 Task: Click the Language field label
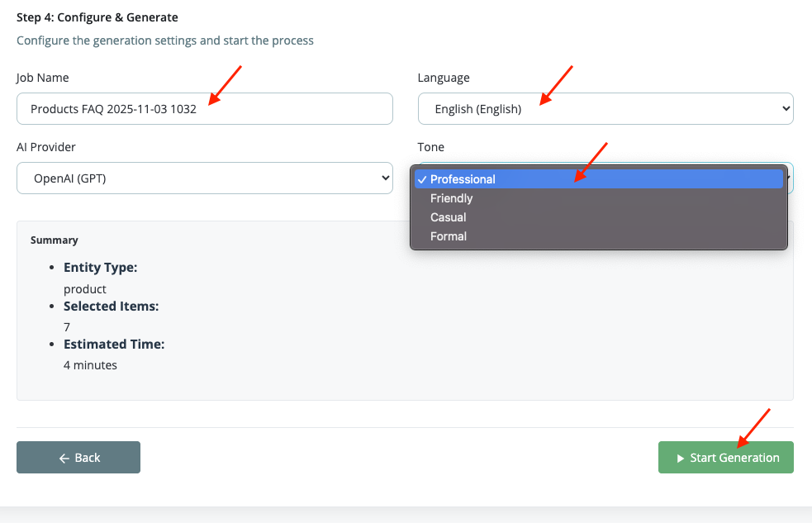click(444, 78)
